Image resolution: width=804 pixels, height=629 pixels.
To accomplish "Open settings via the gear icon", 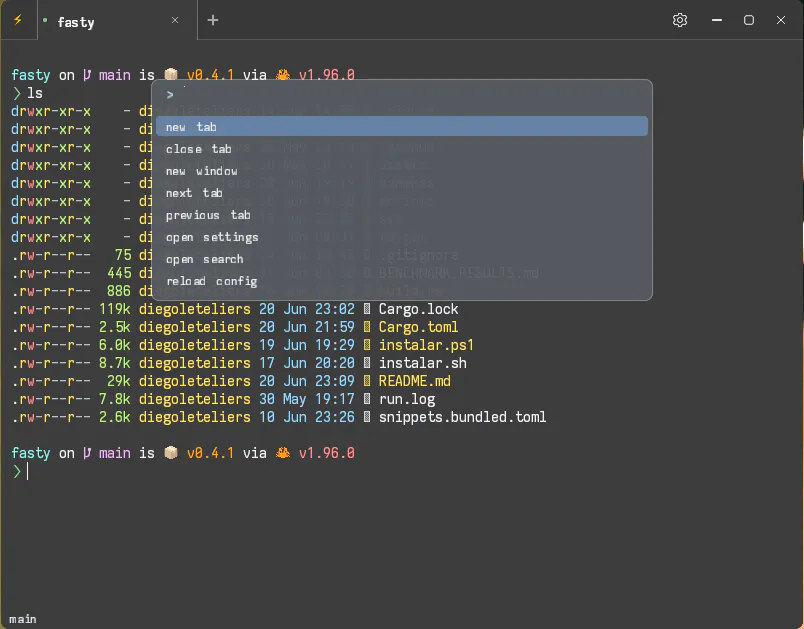I will 680,20.
